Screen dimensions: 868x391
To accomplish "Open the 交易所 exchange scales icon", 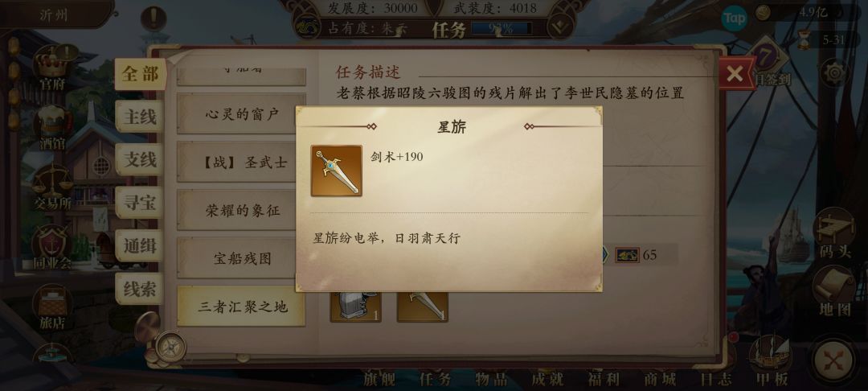I will pos(52,187).
